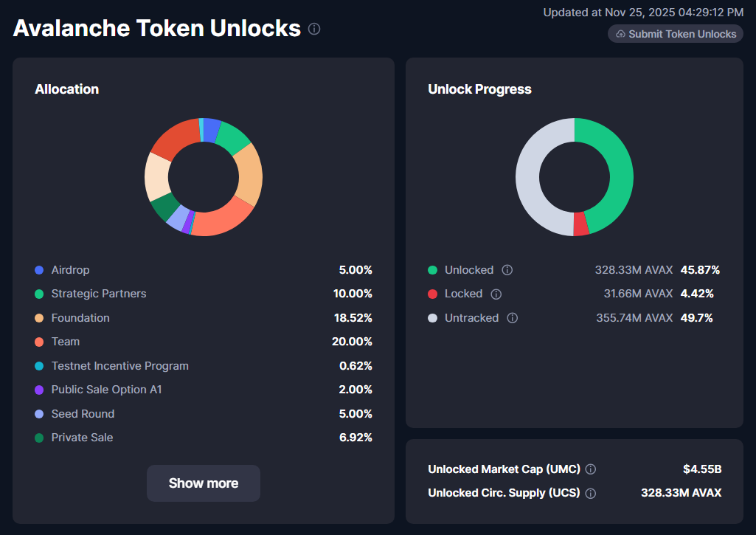Click cloud upload icon in Submit button
The height and width of the screenshot is (535, 756).
[x=620, y=34]
